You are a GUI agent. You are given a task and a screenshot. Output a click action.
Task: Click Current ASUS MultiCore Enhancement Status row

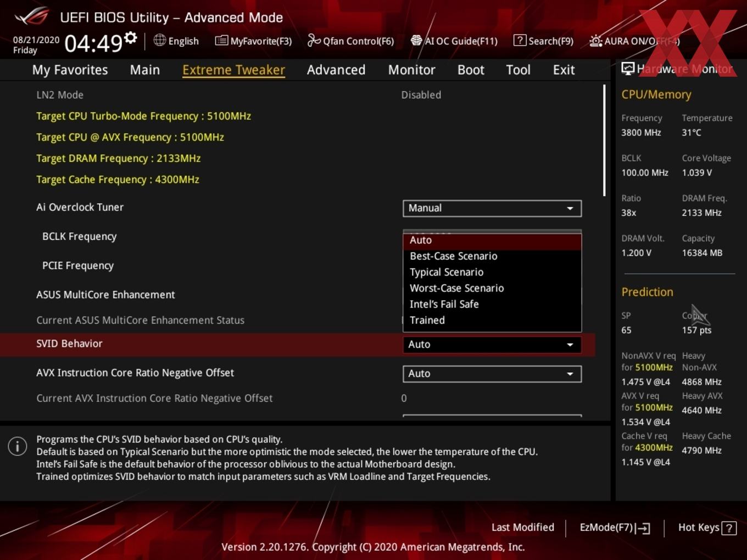click(x=297, y=320)
